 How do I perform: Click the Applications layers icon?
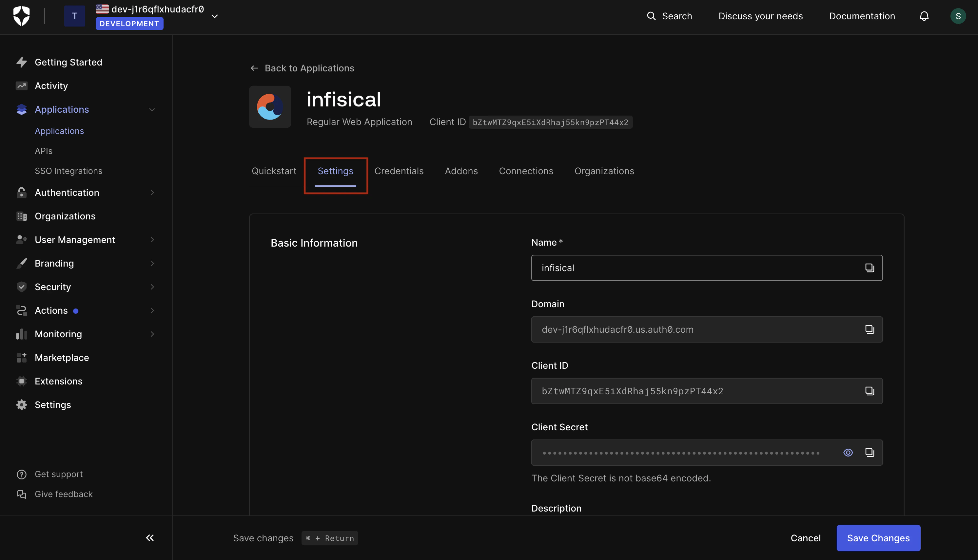point(22,110)
